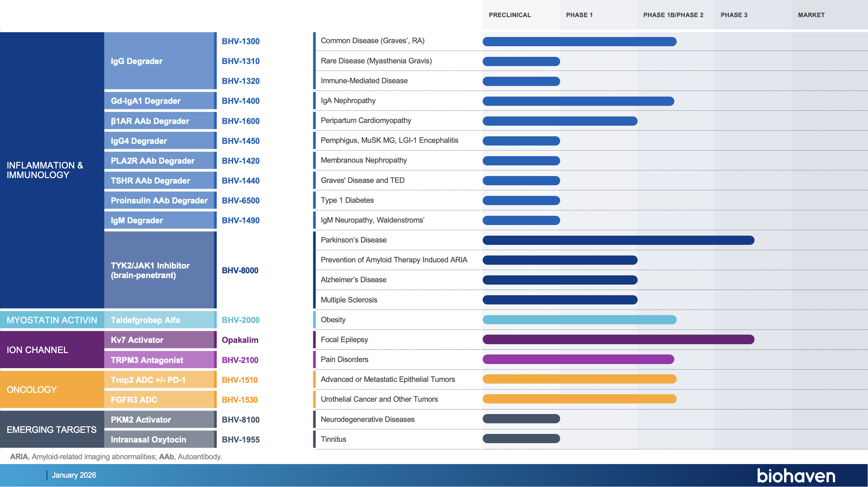Click the MYOSTATIN ACTIVIN category block

[51, 320]
